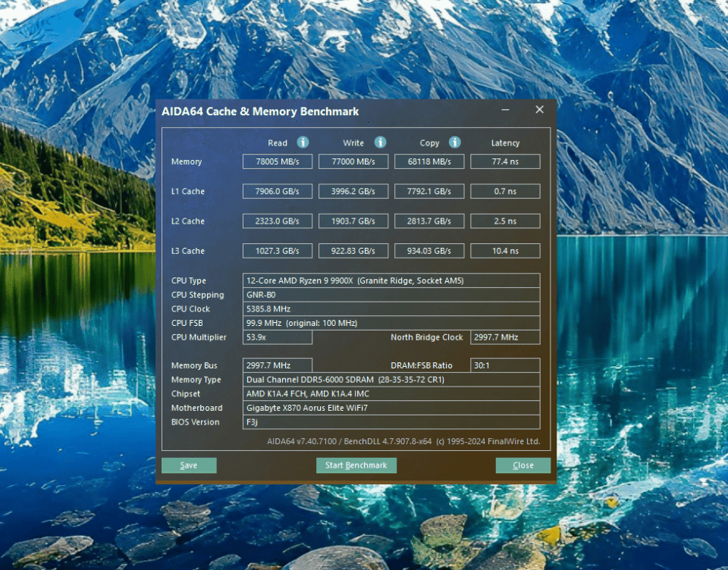Click the Close button at bottom

point(522,465)
